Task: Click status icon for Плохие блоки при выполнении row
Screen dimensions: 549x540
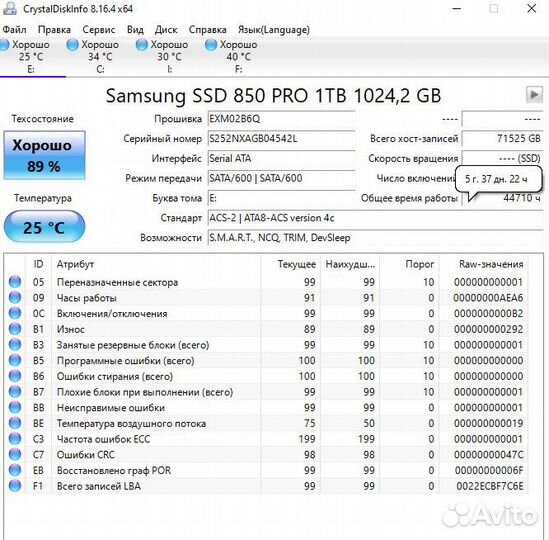Action: pyautogui.click(x=15, y=392)
